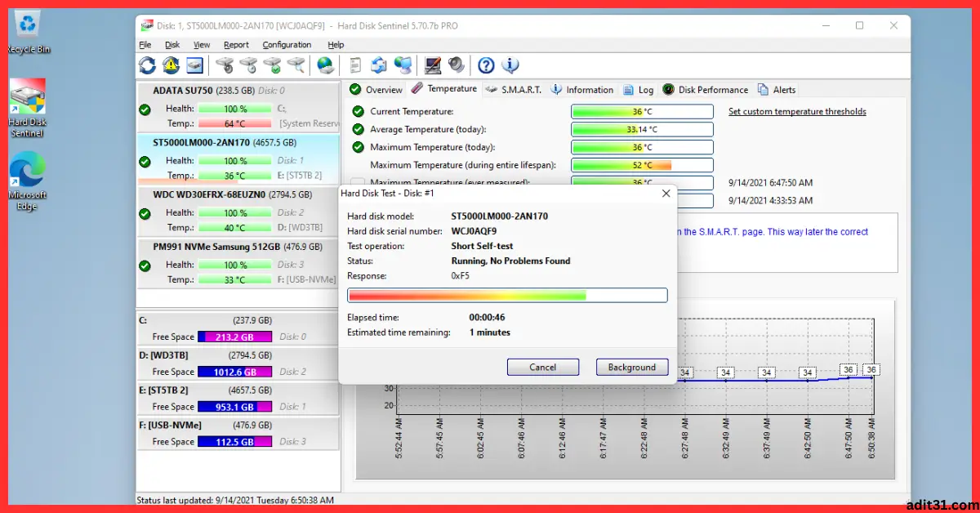Click the disk with magnifier toolbar icon
This screenshot has width=980, height=513.
296,65
